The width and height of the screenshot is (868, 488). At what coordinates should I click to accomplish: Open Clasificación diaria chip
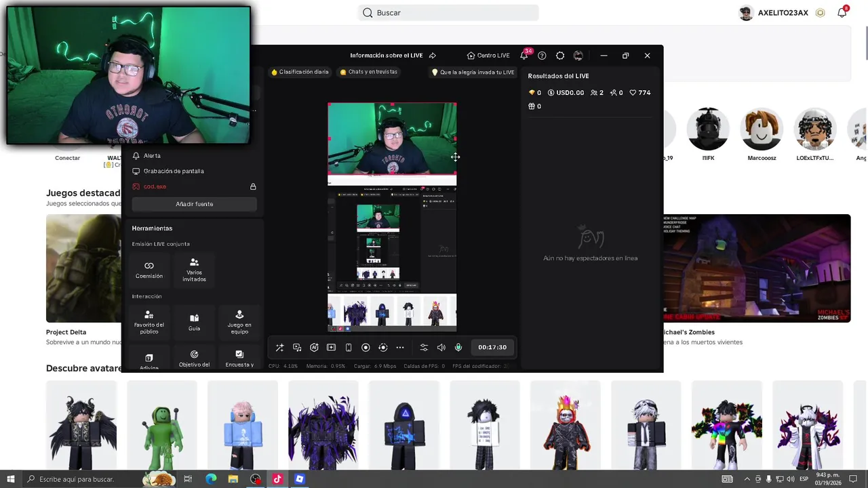[300, 72]
